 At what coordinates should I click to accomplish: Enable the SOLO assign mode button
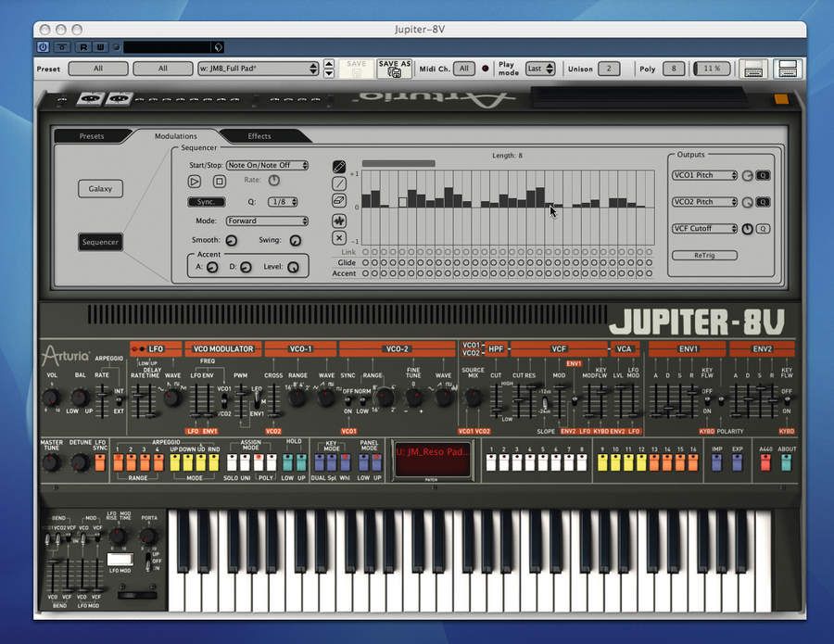coord(232,462)
